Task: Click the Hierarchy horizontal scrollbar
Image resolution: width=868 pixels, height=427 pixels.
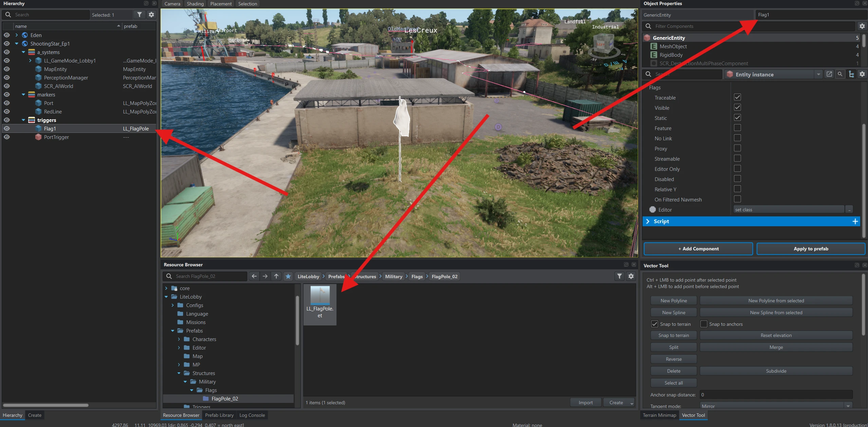Action: click(x=46, y=405)
